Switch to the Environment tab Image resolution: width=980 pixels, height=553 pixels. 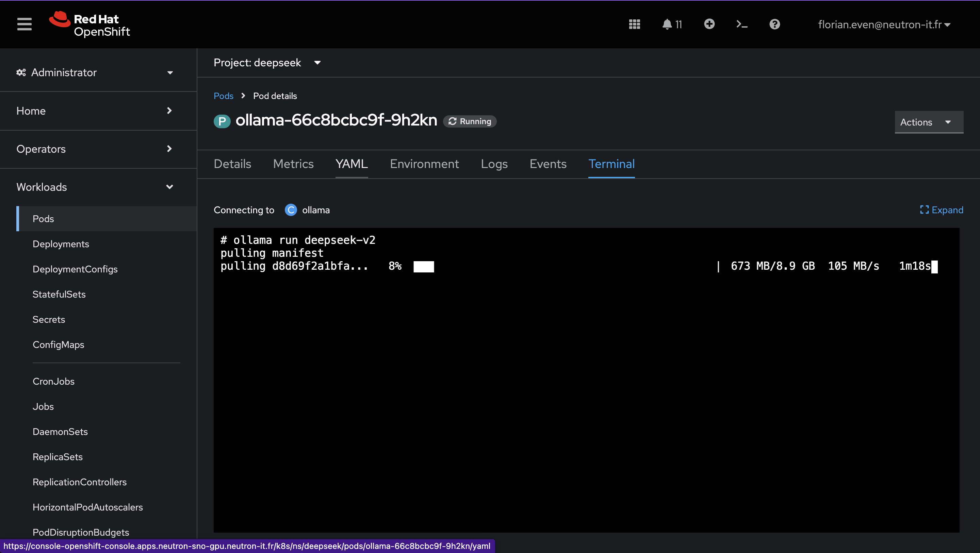425,164
